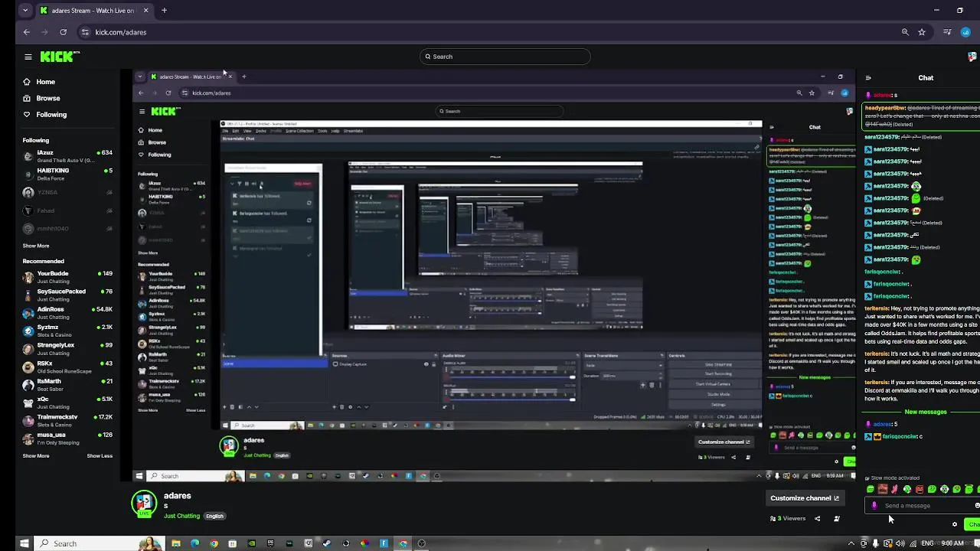Open the browser zoom magnifier icon
Screen dimensions: 980x551
[905, 32]
